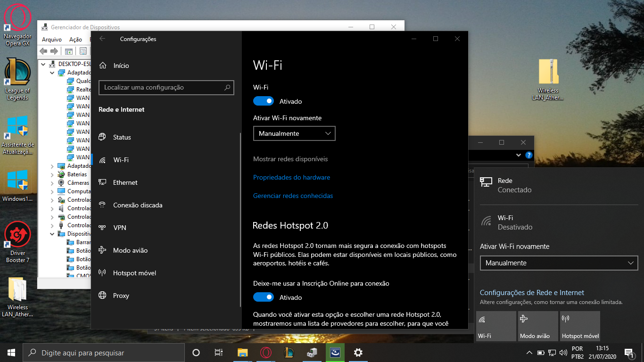Open File Explorer from the taskbar

coord(243,353)
